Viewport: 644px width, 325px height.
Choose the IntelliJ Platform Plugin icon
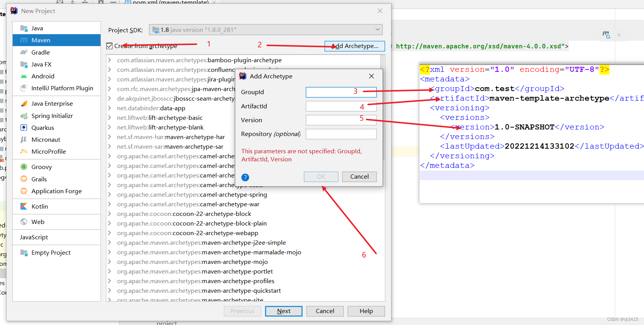point(24,88)
